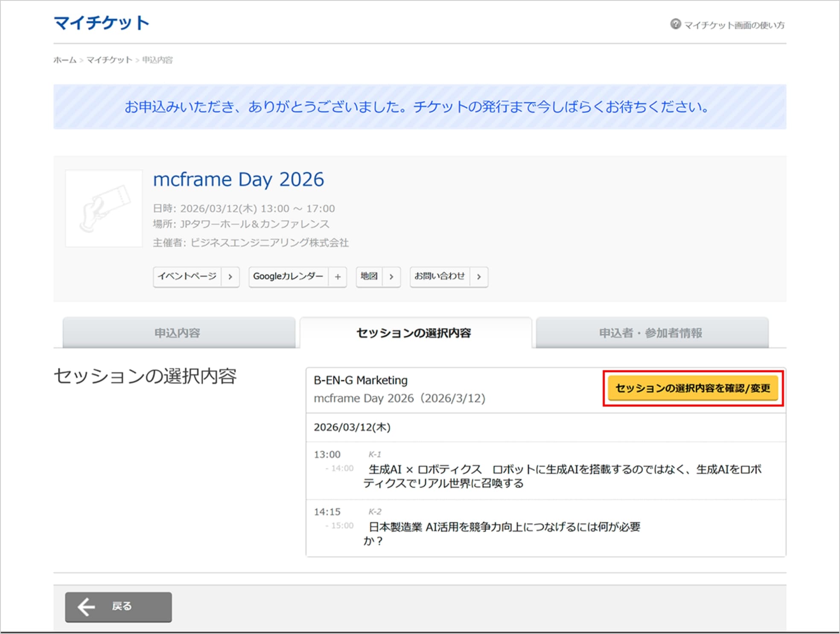Screen dimensions: 840x634
Task: Click the chevron next to イベントページ
Action: pyautogui.click(x=230, y=277)
